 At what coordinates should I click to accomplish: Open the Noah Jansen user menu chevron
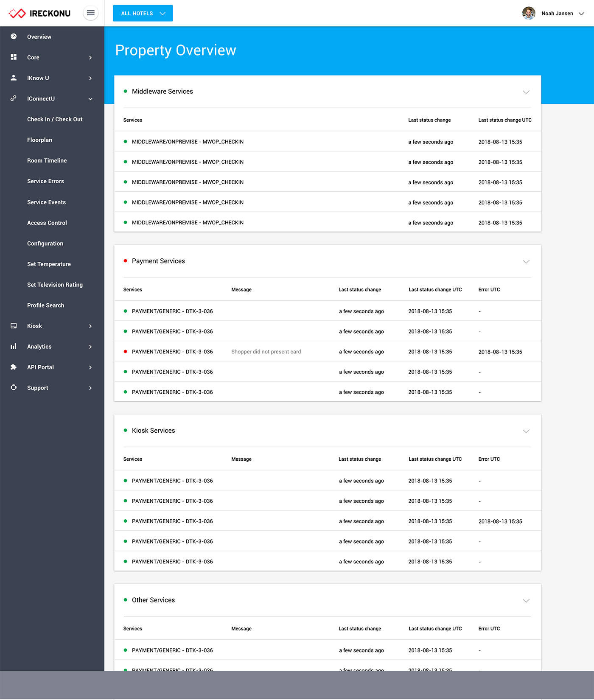click(x=581, y=14)
